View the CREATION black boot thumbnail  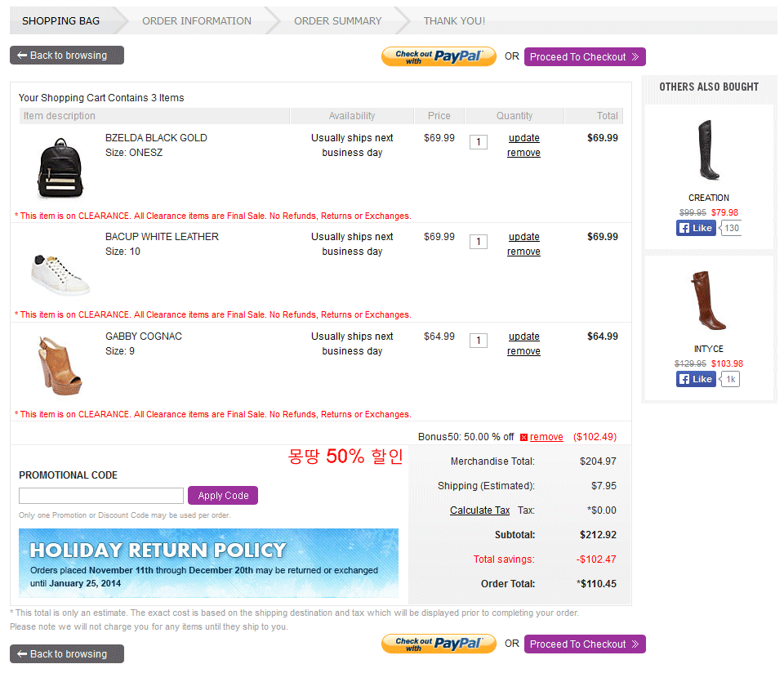tap(708, 150)
